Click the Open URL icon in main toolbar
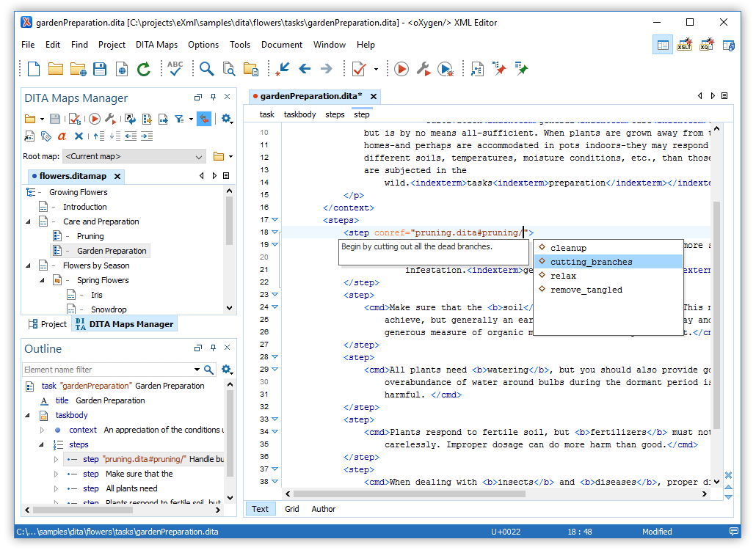The width and height of the screenshot is (756, 550). pos(78,70)
